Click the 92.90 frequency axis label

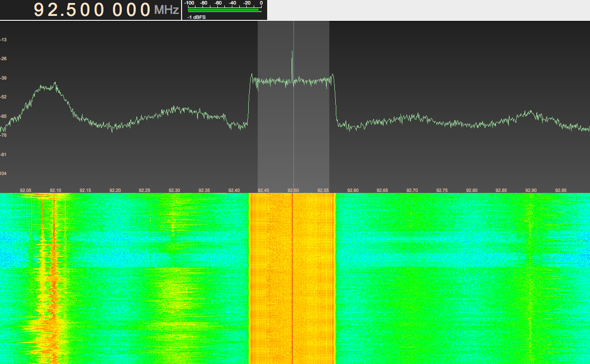[531, 190]
